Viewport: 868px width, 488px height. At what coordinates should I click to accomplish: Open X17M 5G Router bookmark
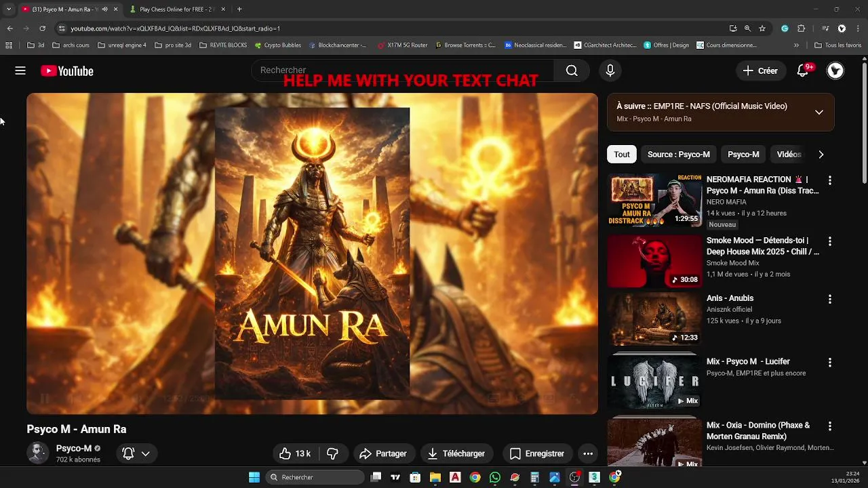click(x=401, y=45)
